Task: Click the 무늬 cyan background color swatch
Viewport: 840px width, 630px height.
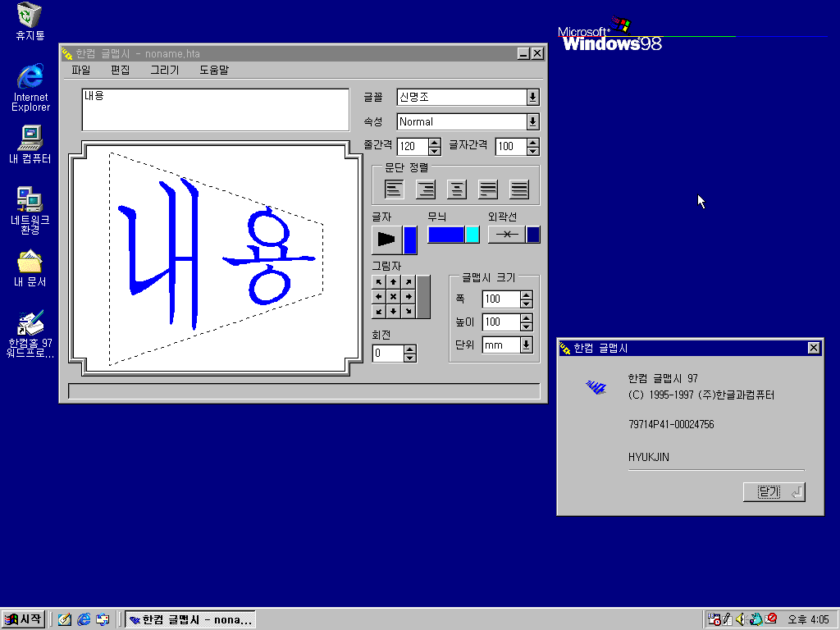Action: tap(472, 235)
